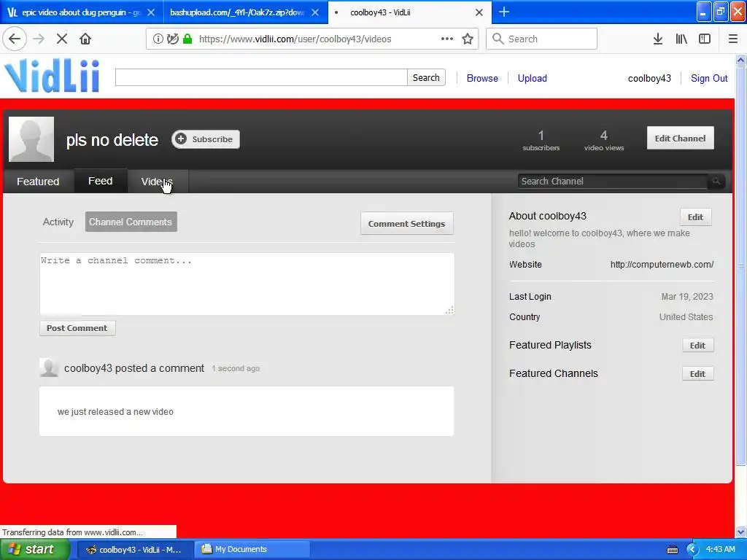This screenshot has width=747, height=560.
Task: Toggle the browser sidebar icon
Action: click(705, 39)
